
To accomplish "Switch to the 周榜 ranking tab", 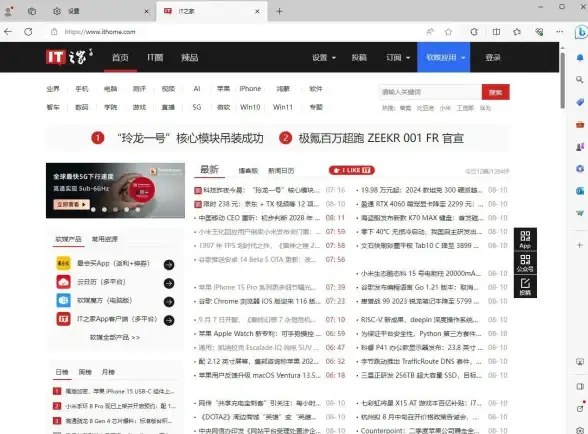I will [85, 372].
